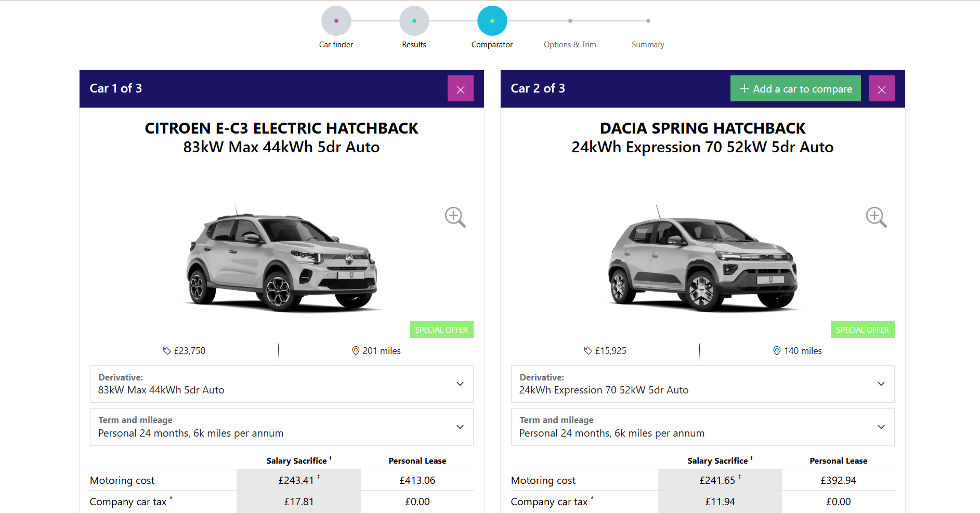Expand the Citroen Derivative dropdown
This screenshot has height=513, width=980.
pos(282,384)
